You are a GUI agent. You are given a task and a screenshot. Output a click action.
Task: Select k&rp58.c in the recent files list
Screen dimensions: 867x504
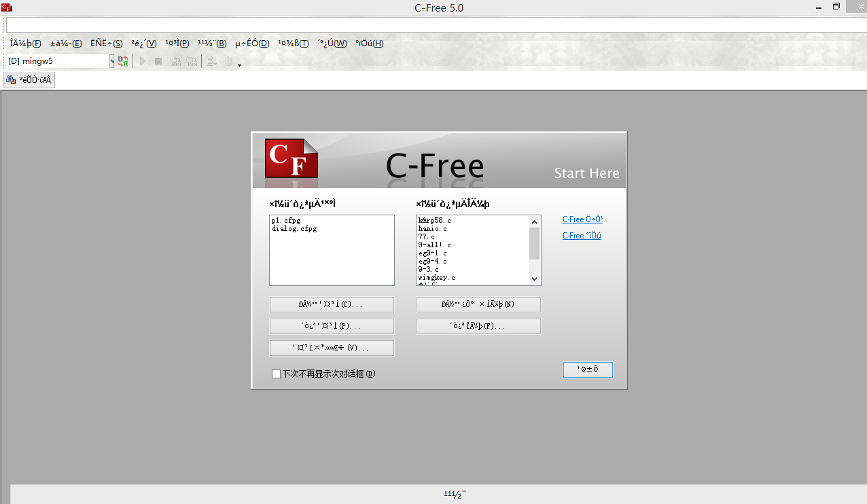435,221
